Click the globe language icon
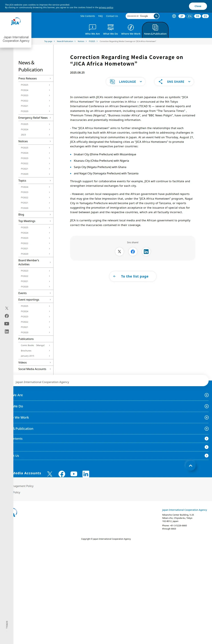 point(174,16)
